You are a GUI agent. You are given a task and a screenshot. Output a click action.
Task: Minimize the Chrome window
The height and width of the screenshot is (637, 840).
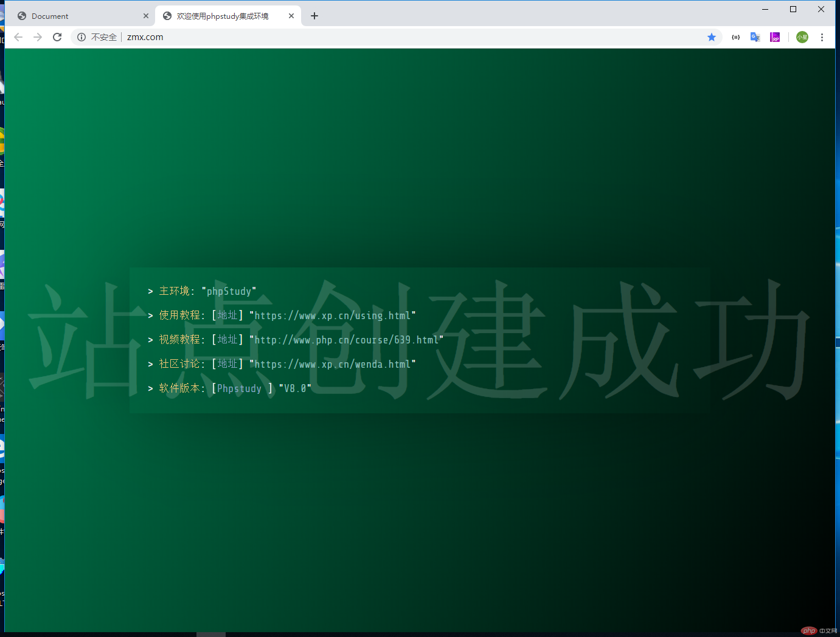[765, 9]
